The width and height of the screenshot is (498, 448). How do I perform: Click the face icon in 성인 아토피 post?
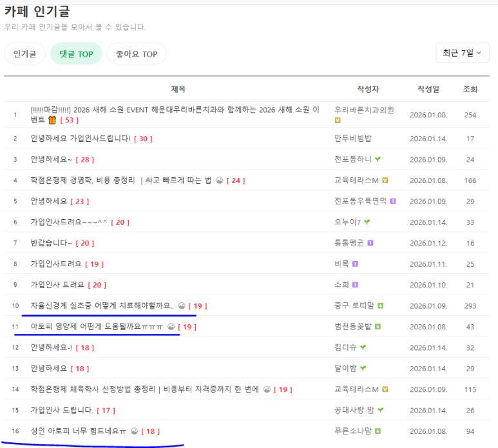click(134, 431)
